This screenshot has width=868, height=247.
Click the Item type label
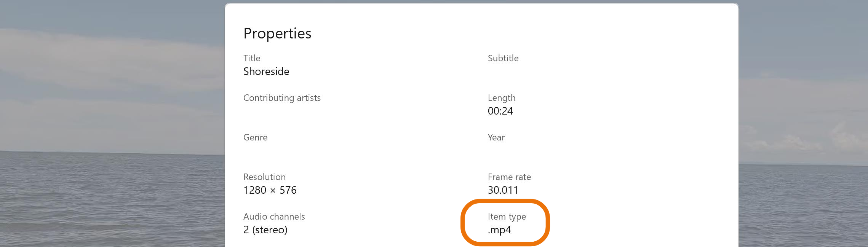pyautogui.click(x=507, y=217)
